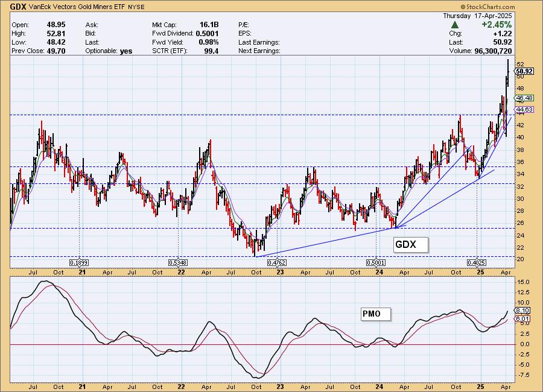Click the Mkt Cap value 16.1B
Image resolution: width=543 pixels, height=392 pixels.
tap(209, 25)
